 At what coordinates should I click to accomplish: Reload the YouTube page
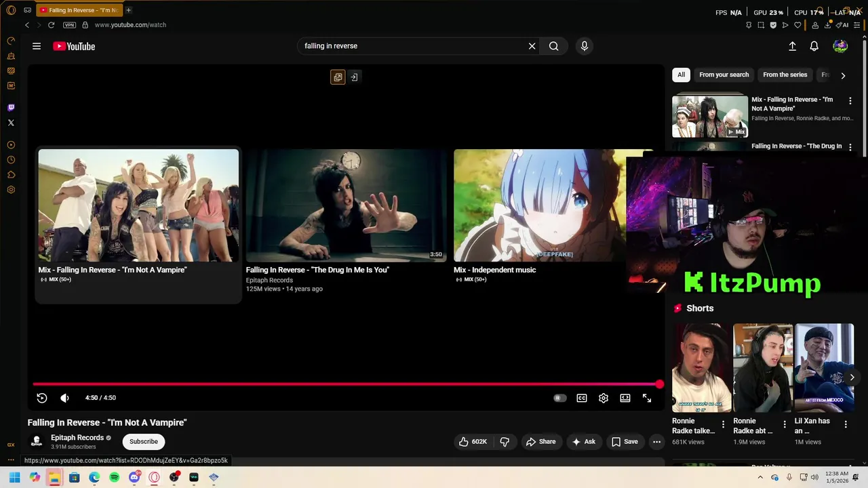51,25
